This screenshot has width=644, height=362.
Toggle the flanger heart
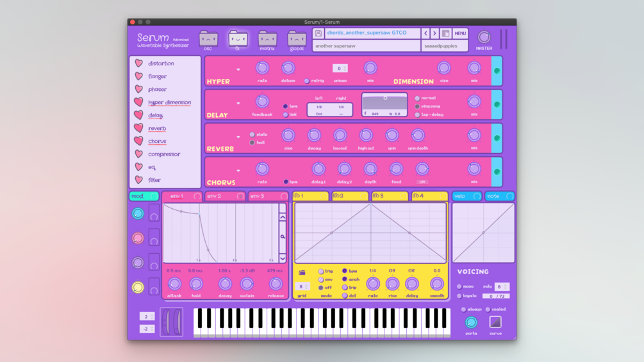pos(139,76)
